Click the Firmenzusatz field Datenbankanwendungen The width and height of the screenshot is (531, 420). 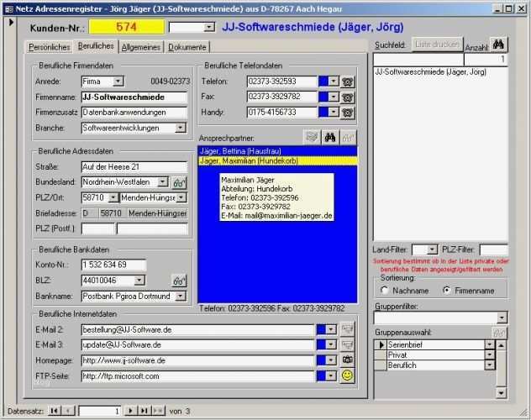tap(134, 113)
